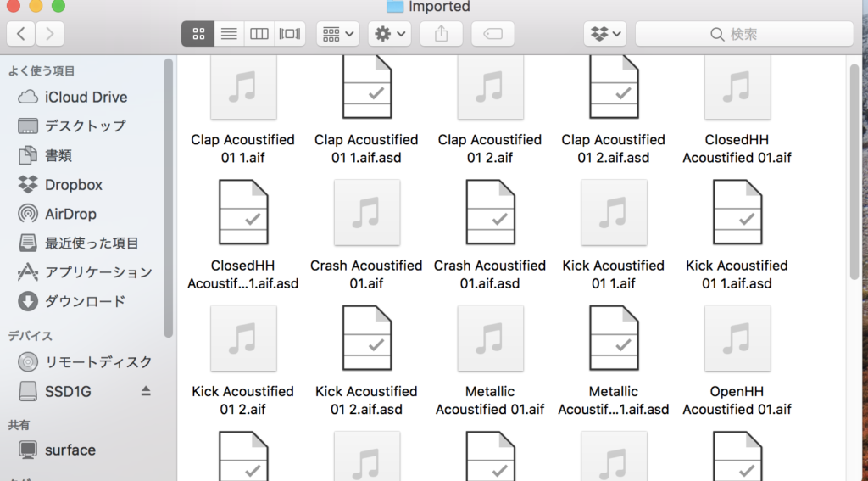Open the item arrangement dropdown
The image size is (868, 481).
338,34
